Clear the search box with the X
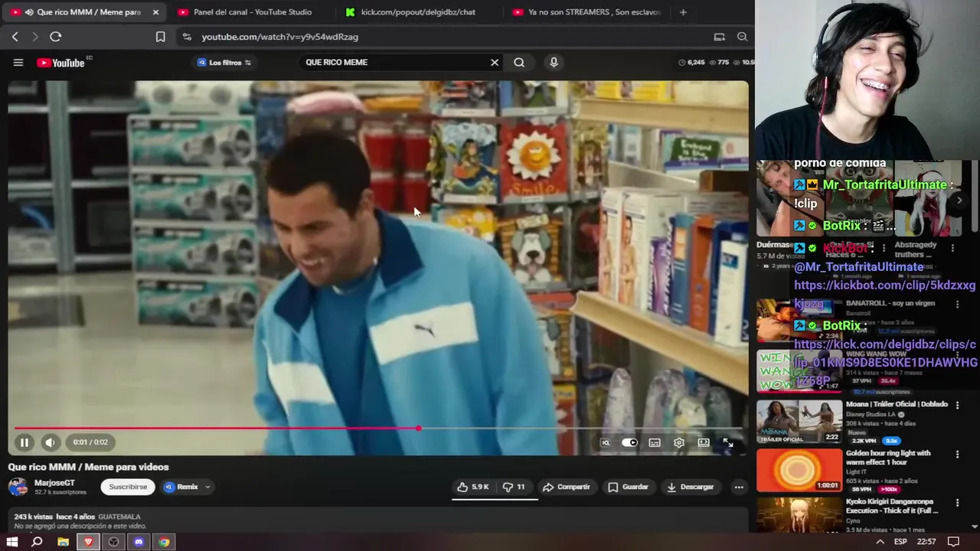The width and height of the screenshot is (980, 551). [495, 63]
